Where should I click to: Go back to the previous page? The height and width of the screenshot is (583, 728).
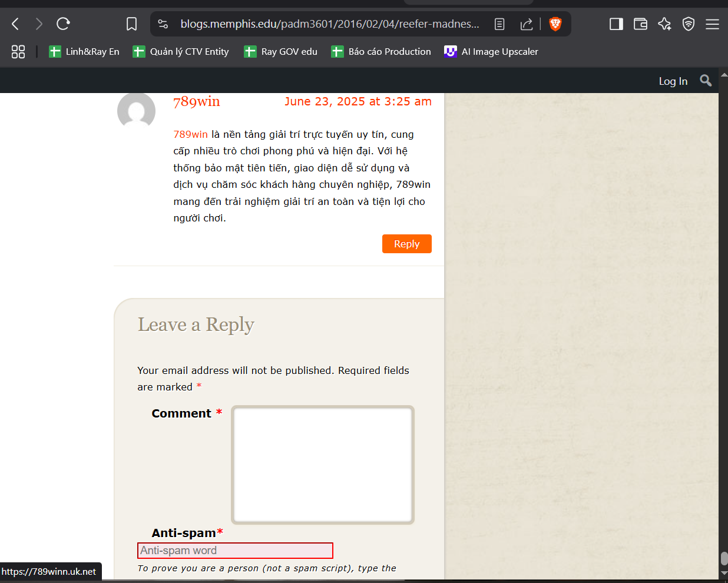point(16,24)
